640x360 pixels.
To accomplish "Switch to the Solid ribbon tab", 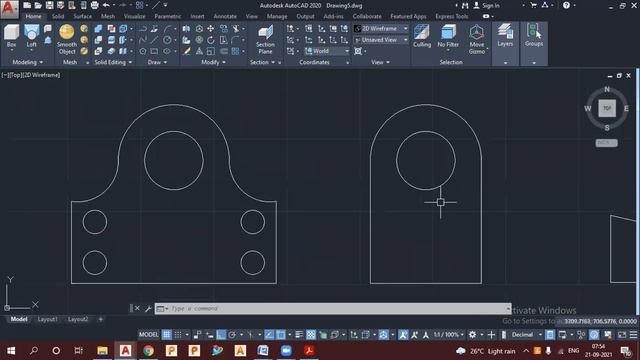I will tap(58, 16).
